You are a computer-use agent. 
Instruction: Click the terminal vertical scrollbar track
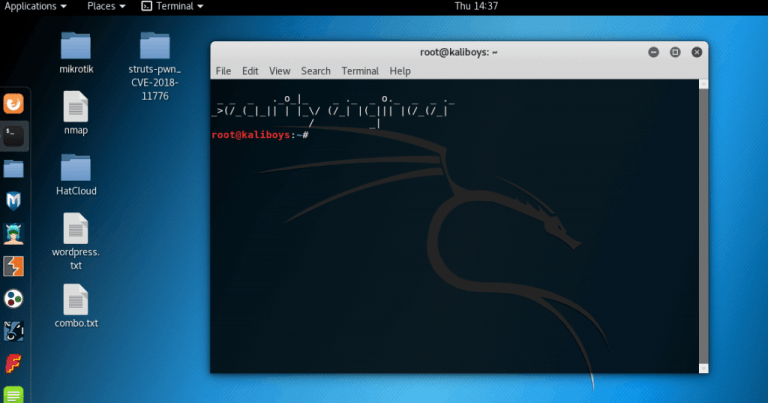pyautogui.click(x=704, y=226)
